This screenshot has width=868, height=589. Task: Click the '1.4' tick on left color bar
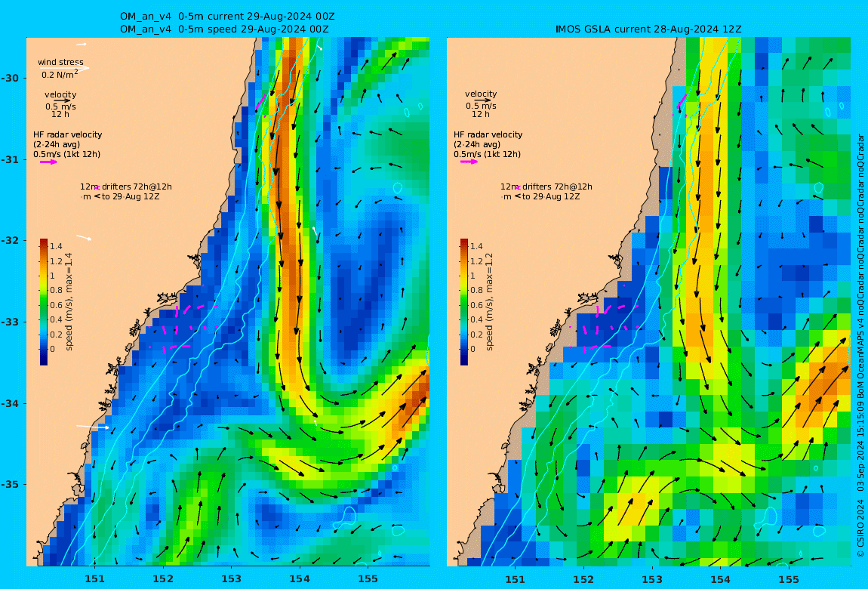click(57, 247)
